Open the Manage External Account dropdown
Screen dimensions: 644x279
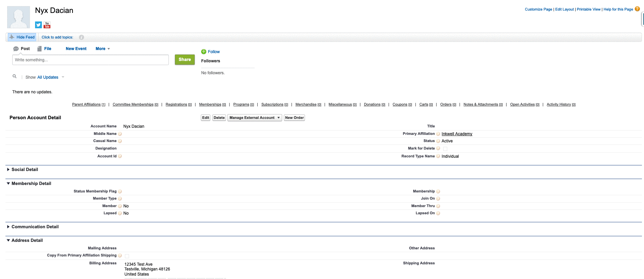[x=254, y=118]
